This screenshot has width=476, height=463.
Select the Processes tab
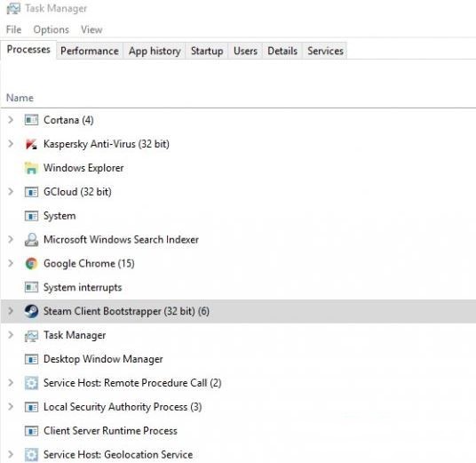28,50
